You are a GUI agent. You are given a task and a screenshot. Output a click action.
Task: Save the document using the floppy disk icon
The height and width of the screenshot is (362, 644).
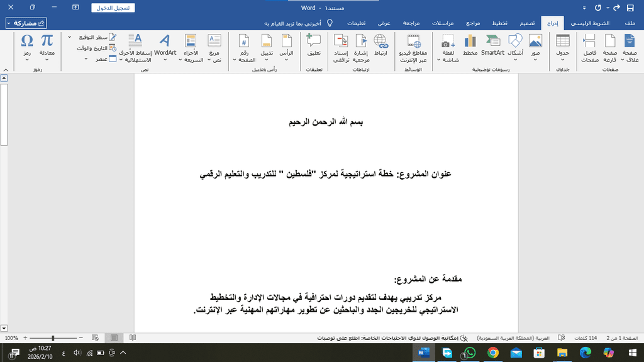coord(628,8)
